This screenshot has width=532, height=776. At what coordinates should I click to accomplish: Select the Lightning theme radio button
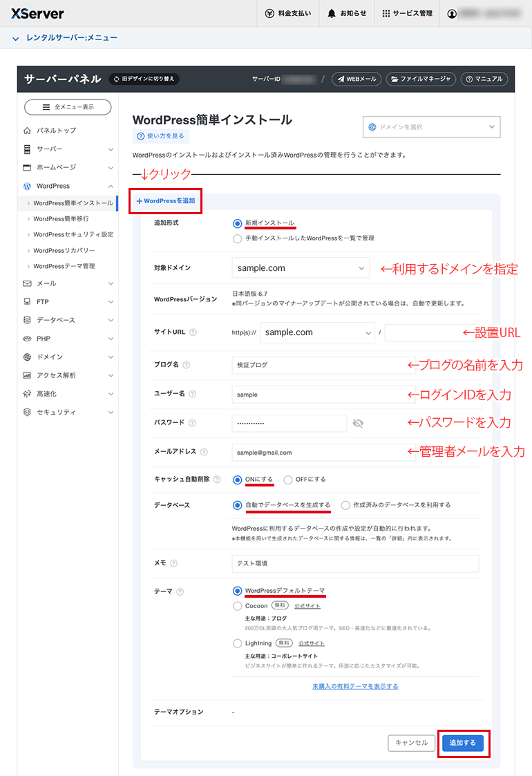click(237, 643)
